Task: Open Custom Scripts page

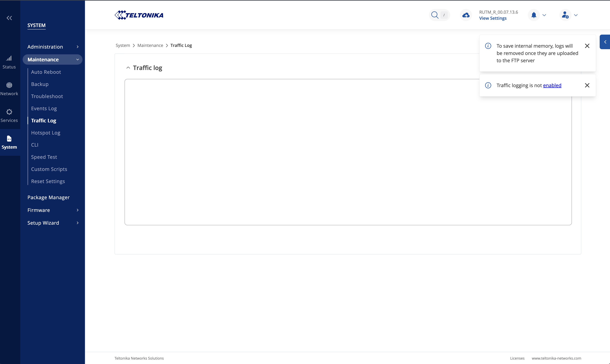Action: [49, 169]
